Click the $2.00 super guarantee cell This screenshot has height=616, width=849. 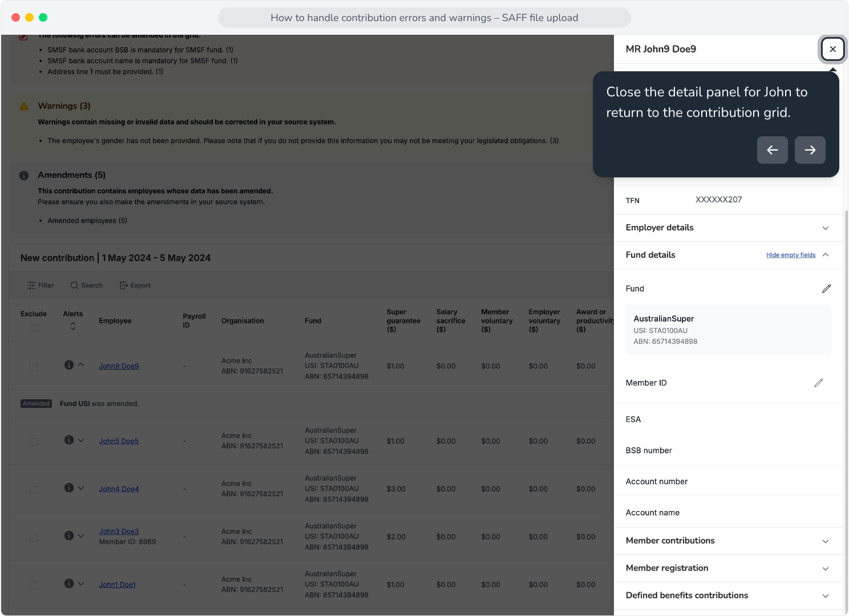tap(396, 537)
